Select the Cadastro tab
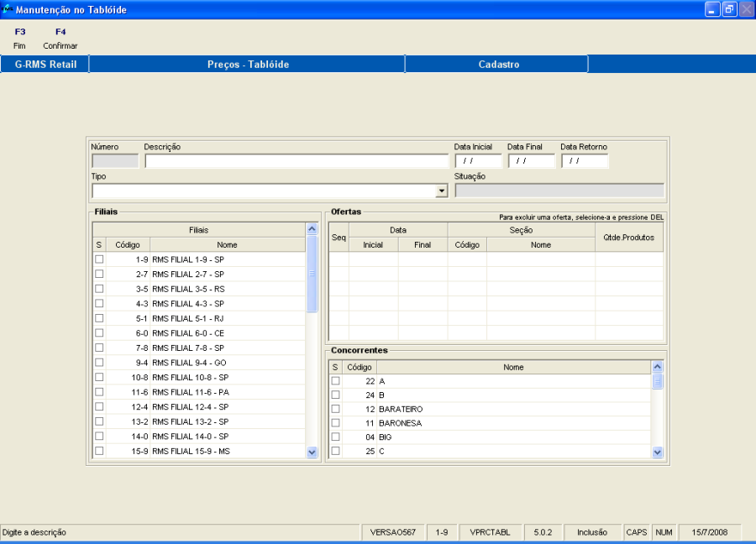 pos(498,64)
